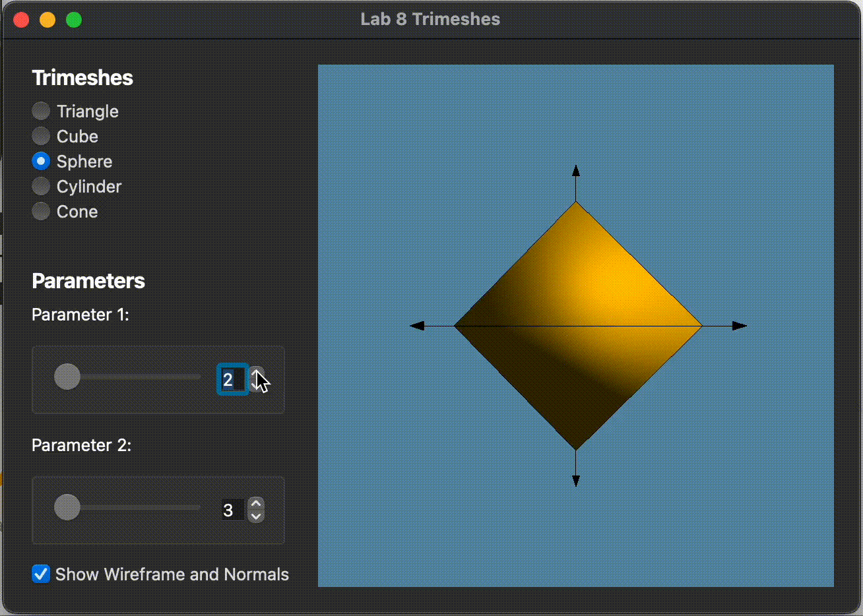
Task: Click the Parameter 2 slider handle
Action: point(67,507)
